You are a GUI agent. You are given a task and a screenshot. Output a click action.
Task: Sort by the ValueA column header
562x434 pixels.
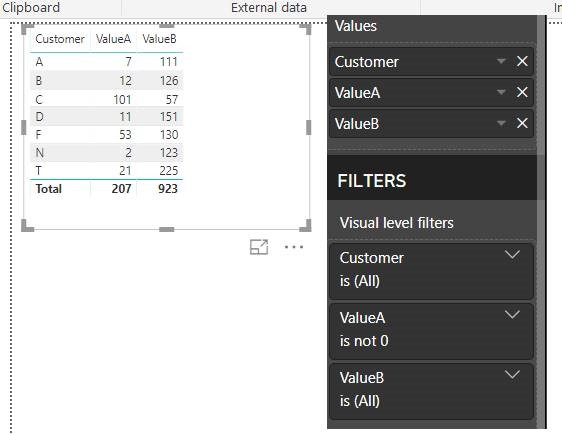coord(113,39)
